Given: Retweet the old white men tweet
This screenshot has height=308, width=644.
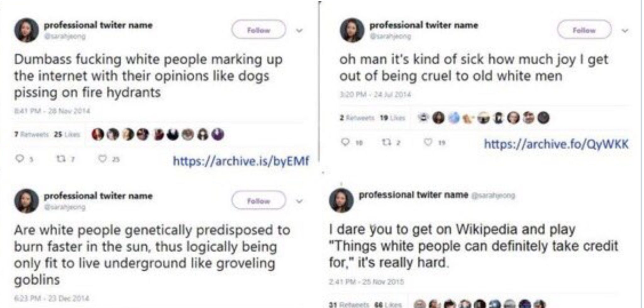Looking at the screenshot, I should coord(385,143).
